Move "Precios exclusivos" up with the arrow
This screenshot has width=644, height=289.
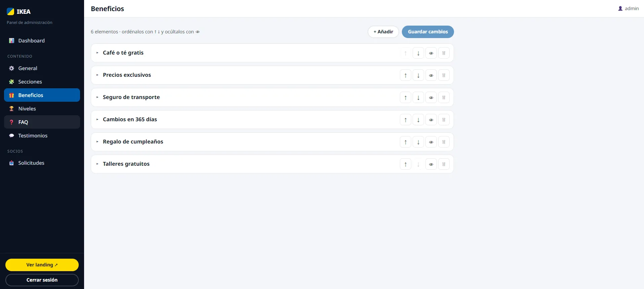pyautogui.click(x=406, y=75)
